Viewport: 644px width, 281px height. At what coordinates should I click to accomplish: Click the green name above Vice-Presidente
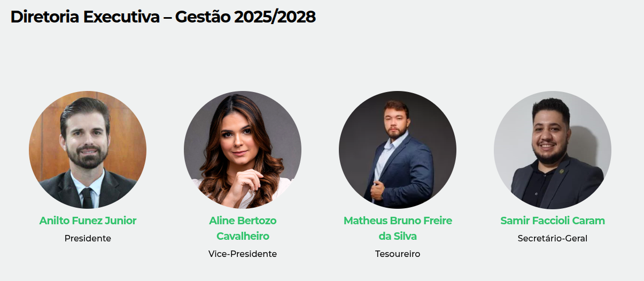point(243,228)
